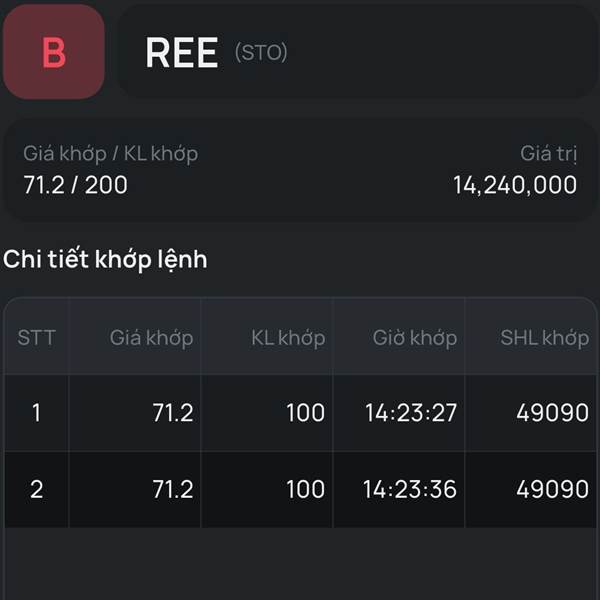600x600 pixels.
Task: Tap the 14:23:36 match time cell
Action: click(410, 489)
